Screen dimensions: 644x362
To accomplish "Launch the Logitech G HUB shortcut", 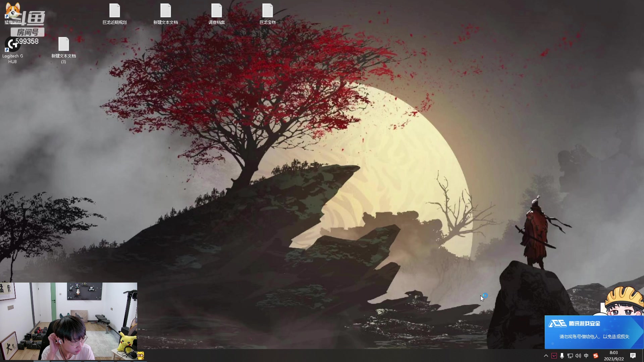I will 12,45.
